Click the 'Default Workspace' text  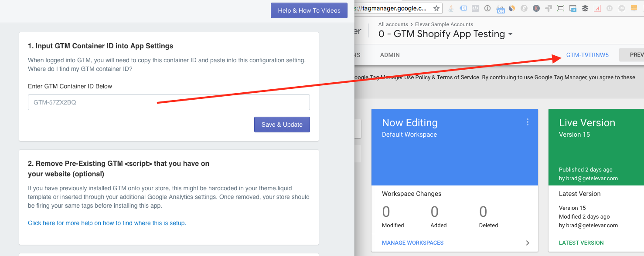tap(409, 135)
